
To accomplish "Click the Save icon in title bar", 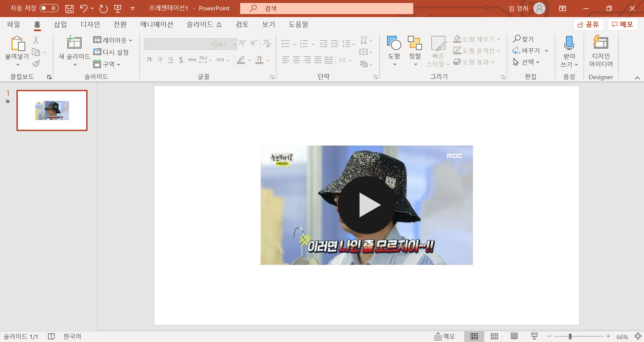I will (x=69, y=8).
